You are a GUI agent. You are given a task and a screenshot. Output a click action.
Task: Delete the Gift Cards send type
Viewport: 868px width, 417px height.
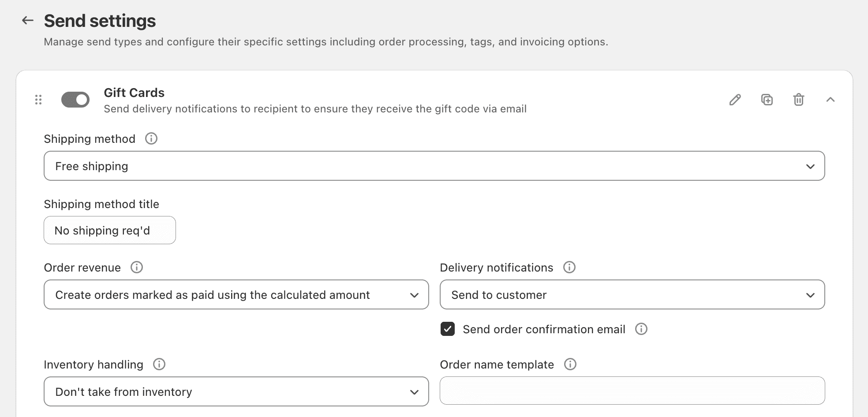[x=799, y=100]
